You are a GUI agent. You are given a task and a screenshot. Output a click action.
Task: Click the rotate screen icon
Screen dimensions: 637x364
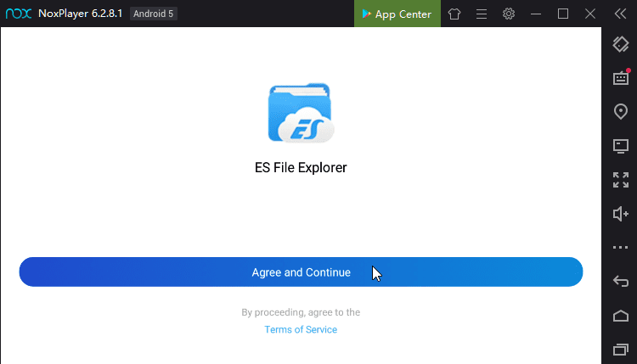tap(620, 44)
